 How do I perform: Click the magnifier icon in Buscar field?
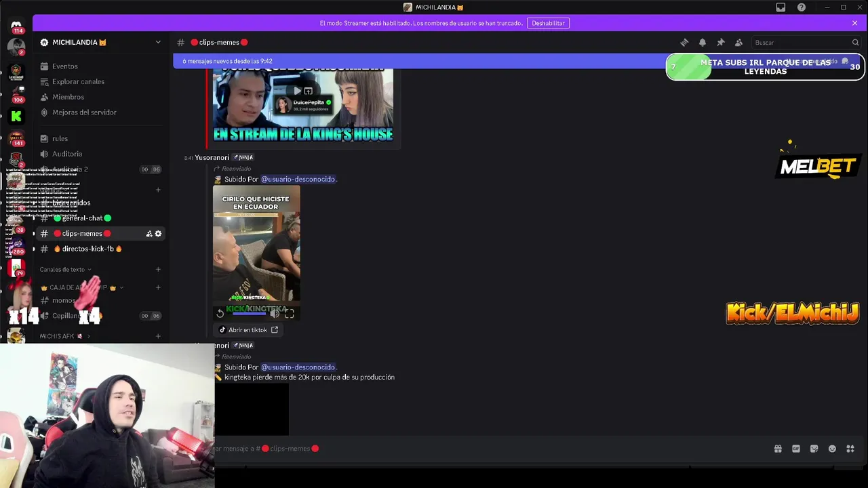(855, 42)
